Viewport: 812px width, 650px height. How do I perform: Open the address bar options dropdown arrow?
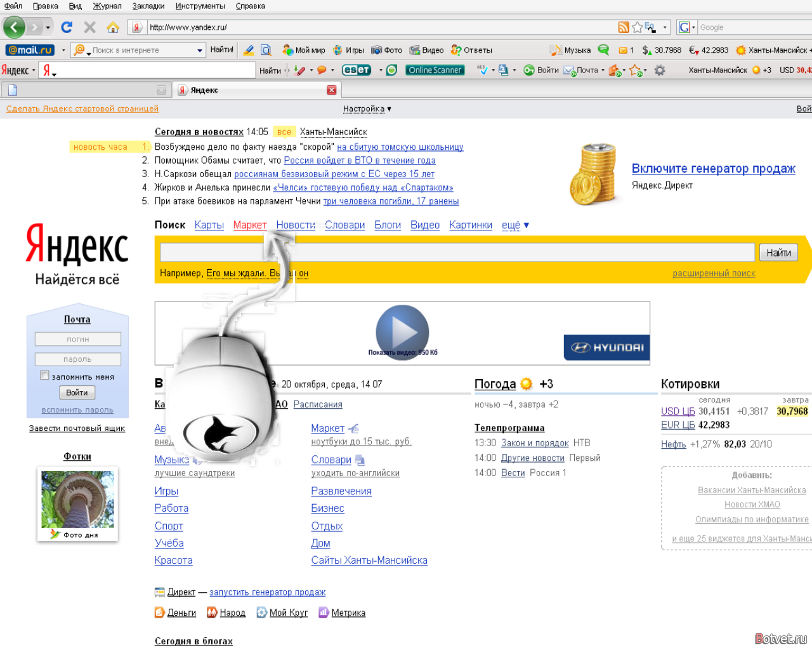coord(665,27)
